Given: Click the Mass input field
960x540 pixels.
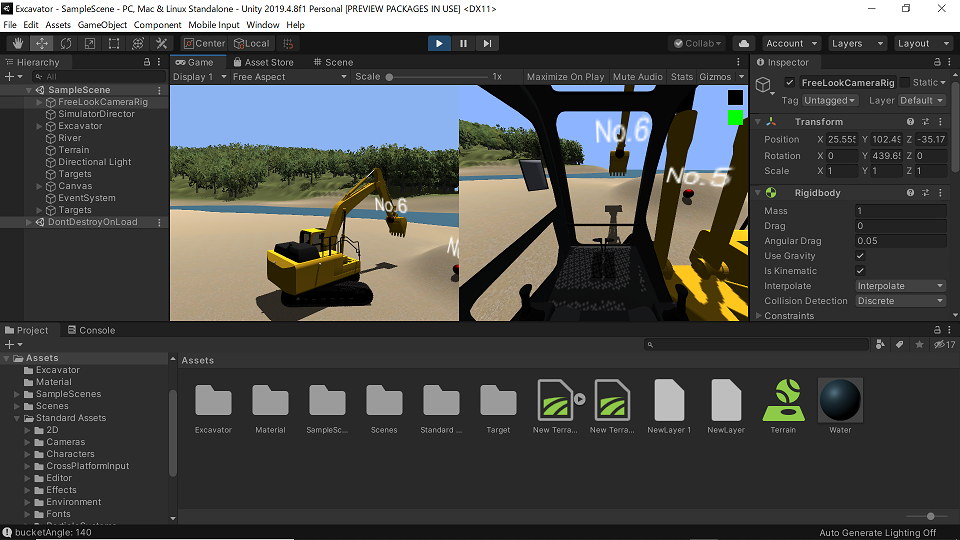Looking at the screenshot, I should (901, 211).
